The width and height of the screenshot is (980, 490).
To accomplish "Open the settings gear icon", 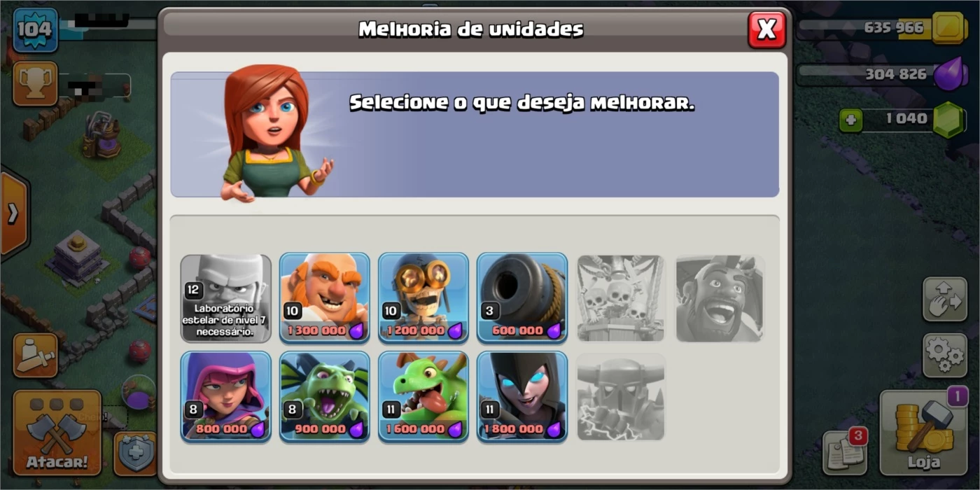I will tap(945, 356).
